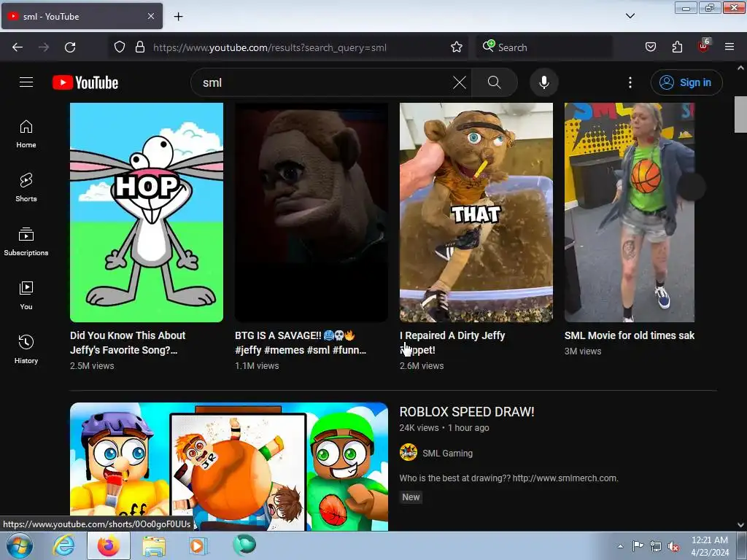This screenshot has width=747, height=560.
Task: Reload the current page
Action: (70, 47)
